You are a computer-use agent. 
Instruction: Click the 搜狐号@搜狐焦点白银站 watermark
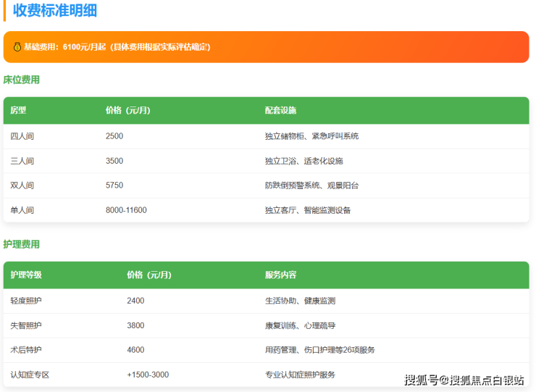[x=464, y=380]
